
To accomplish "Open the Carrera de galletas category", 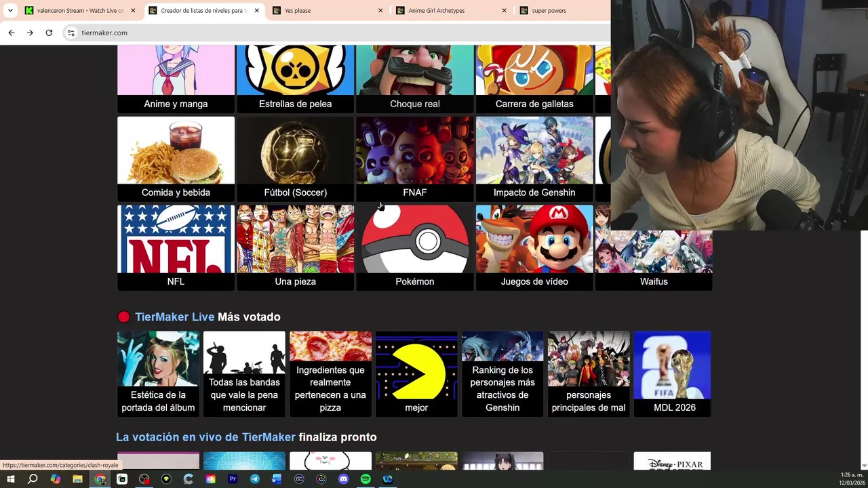I will 534,79.
